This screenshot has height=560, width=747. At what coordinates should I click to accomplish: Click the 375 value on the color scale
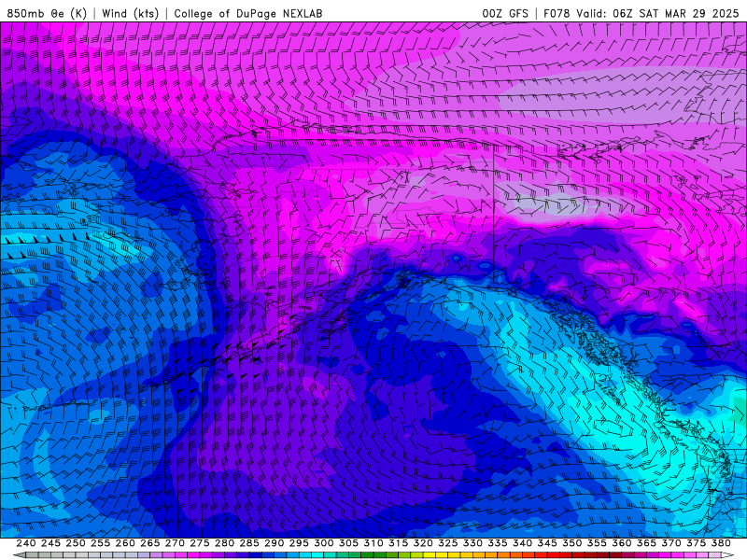696,543
